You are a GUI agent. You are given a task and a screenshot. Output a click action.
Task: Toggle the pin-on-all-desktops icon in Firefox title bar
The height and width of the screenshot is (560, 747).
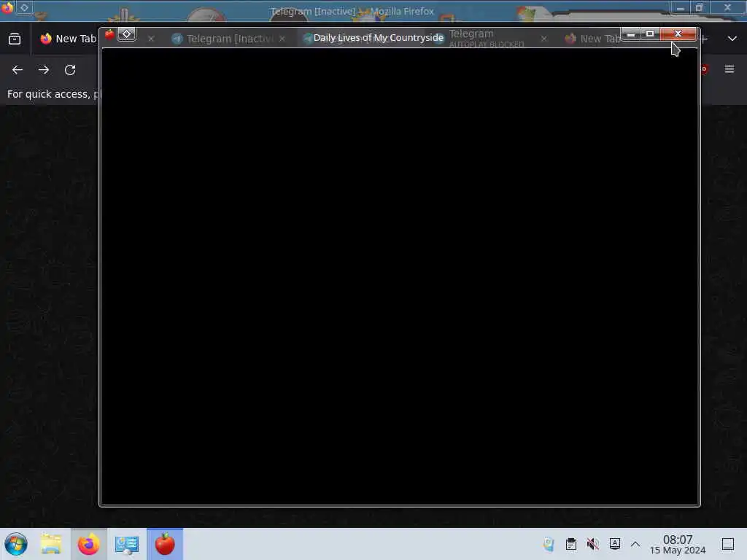[24, 7]
